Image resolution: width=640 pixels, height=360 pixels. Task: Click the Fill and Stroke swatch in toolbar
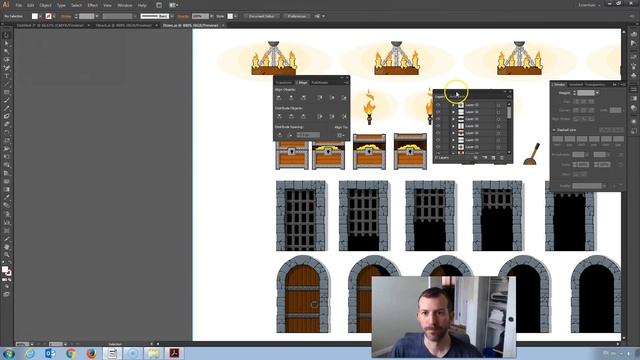(x=6, y=271)
